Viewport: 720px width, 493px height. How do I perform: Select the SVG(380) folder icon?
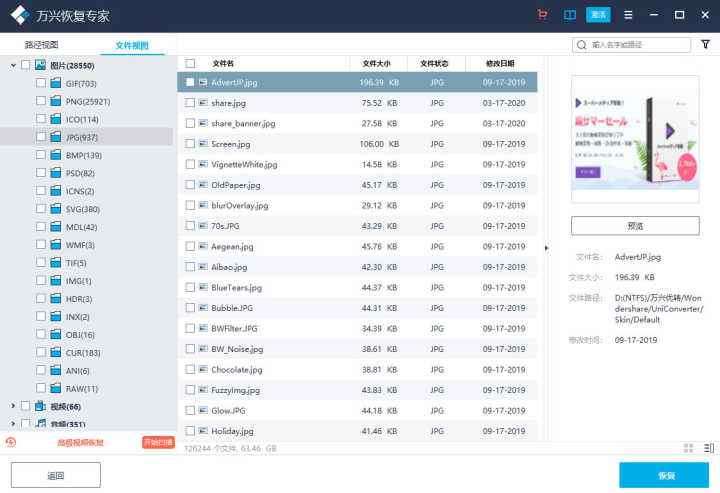pyautogui.click(x=56, y=208)
